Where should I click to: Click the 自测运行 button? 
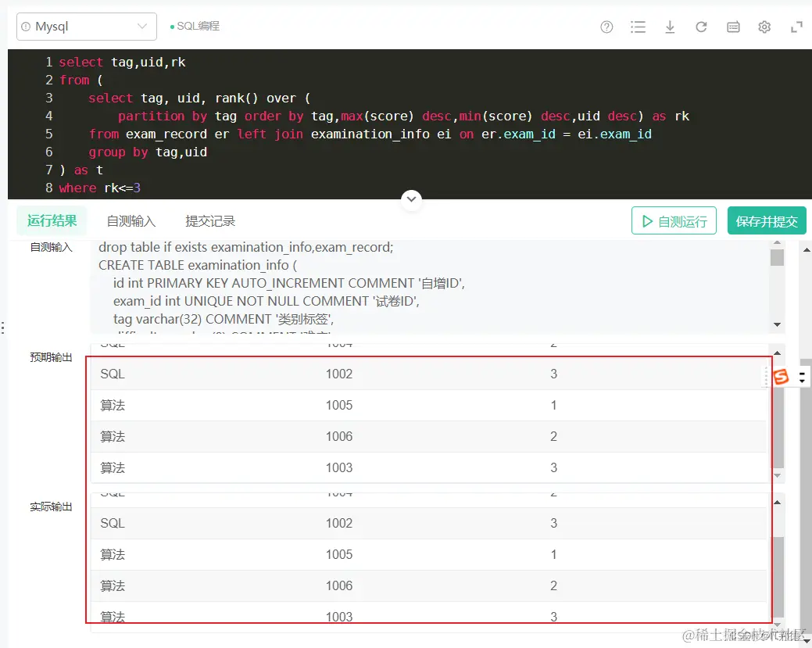[674, 221]
